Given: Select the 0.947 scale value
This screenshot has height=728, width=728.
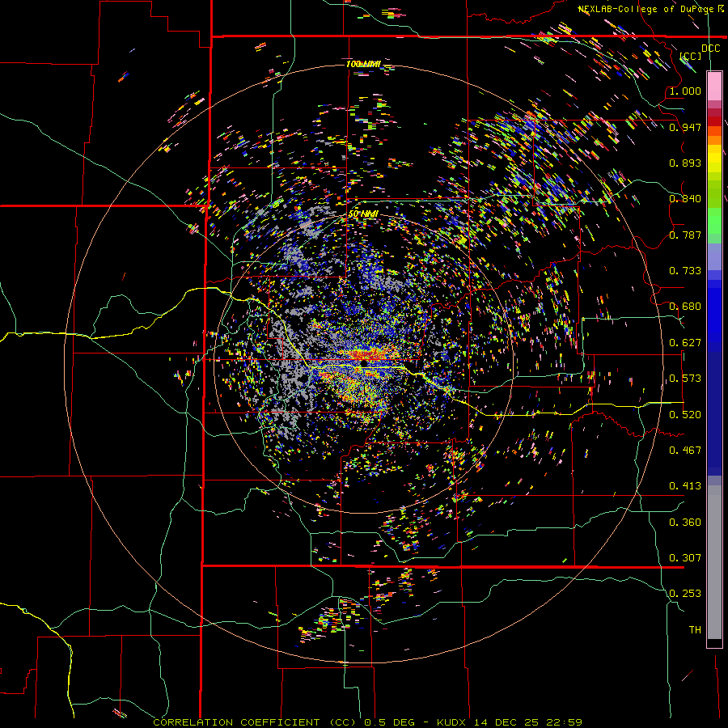Looking at the screenshot, I should (685, 127).
